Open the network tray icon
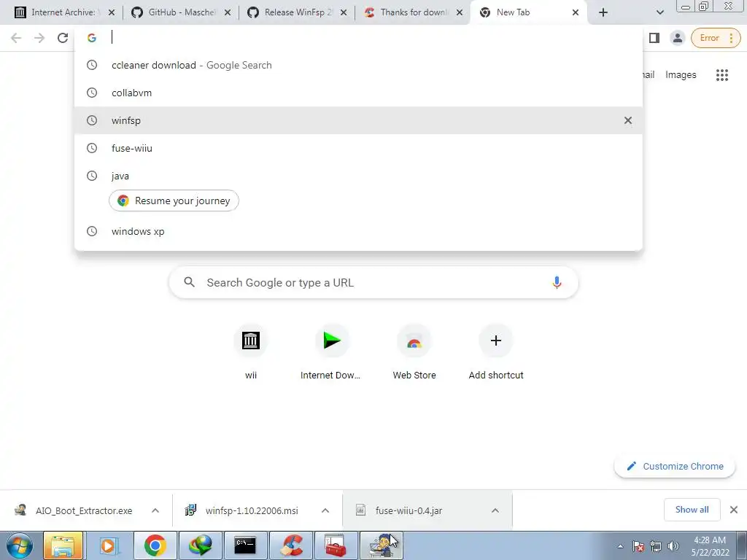 656,547
